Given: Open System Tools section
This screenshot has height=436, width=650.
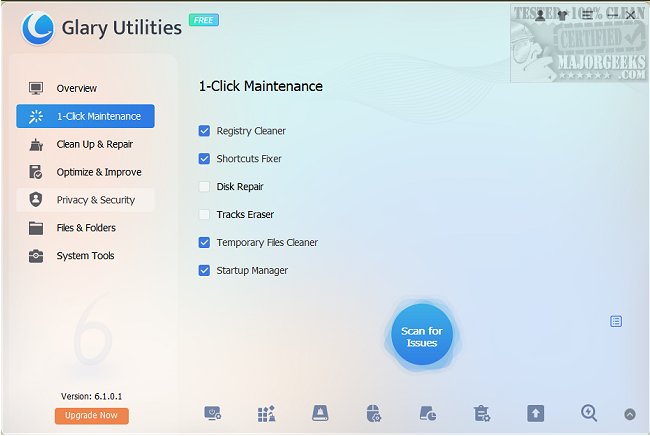Looking at the screenshot, I should coord(85,256).
